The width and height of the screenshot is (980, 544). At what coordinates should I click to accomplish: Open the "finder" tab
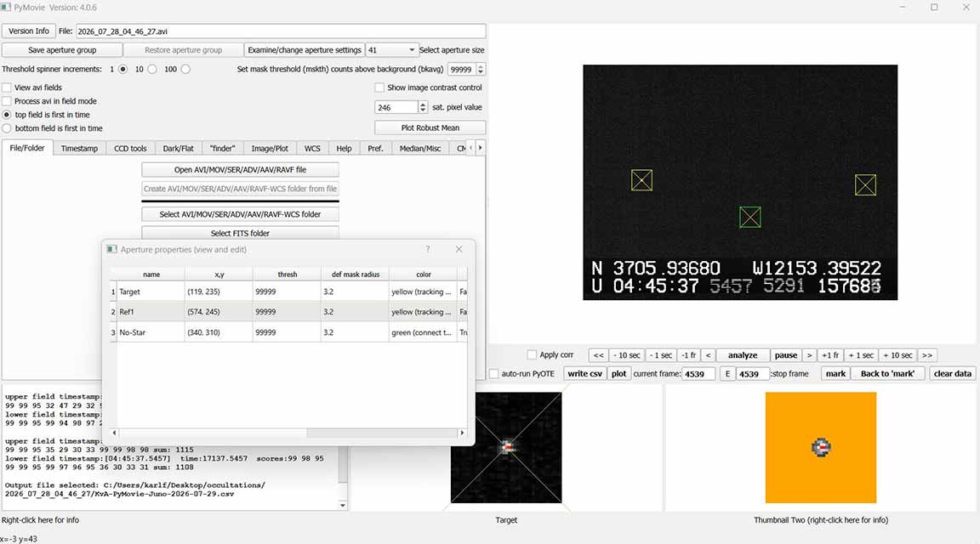(223, 149)
